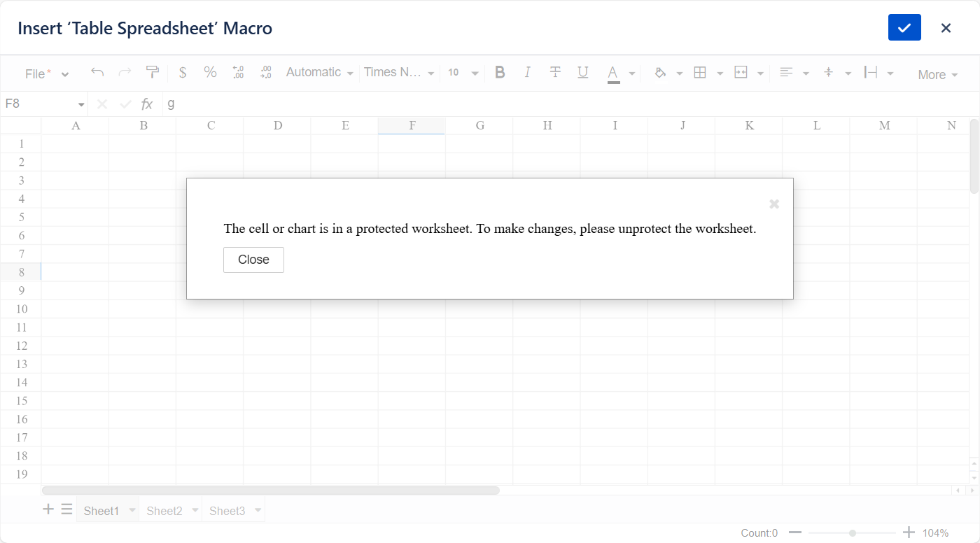Toggle bold formatting
The width and height of the screenshot is (980, 543).
tap(500, 72)
